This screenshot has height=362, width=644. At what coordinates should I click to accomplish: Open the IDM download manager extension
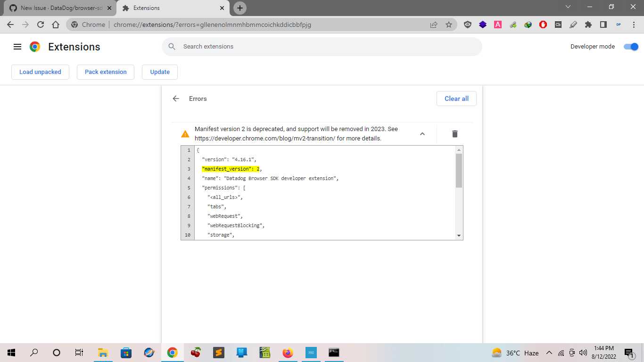tap(528, 25)
